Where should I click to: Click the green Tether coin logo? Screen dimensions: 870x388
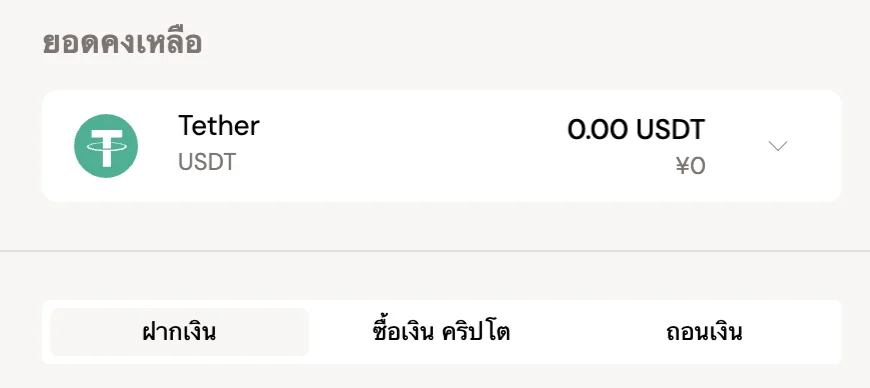pos(106,146)
